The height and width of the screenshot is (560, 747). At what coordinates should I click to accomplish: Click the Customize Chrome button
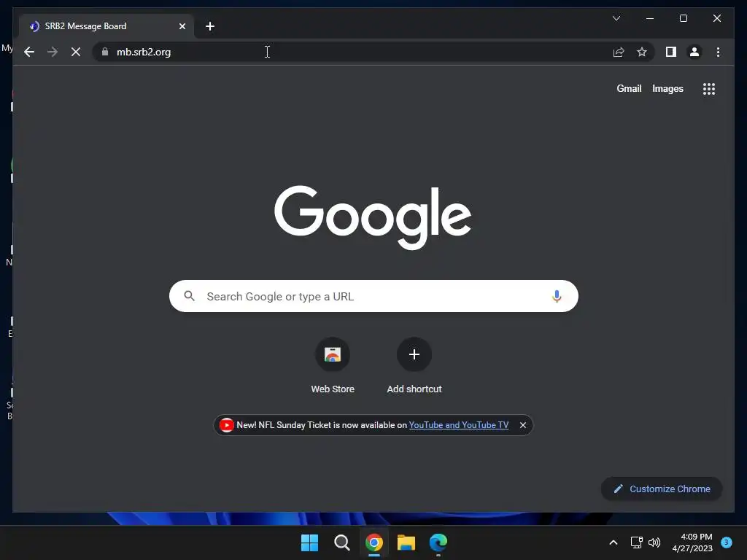662,489
